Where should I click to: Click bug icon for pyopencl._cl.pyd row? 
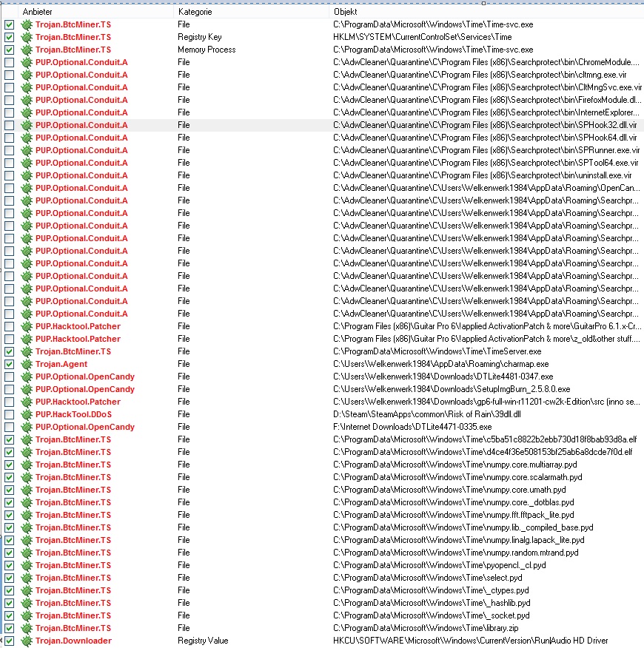pos(27,565)
